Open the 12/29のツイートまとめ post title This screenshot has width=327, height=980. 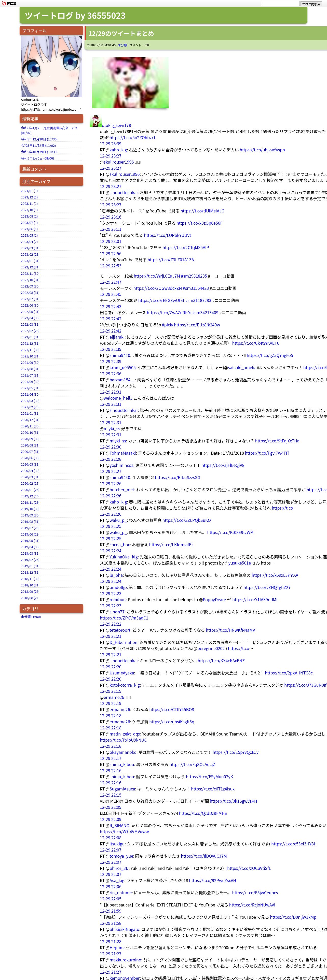click(121, 34)
